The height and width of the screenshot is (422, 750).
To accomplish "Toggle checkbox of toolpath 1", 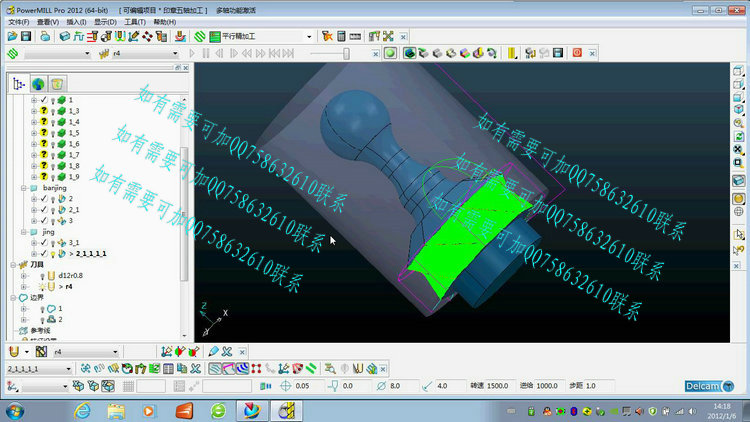I will pyautogui.click(x=44, y=100).
